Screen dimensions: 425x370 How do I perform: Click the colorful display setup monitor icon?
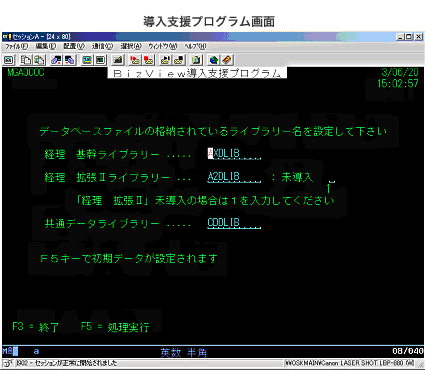point(87,60)
